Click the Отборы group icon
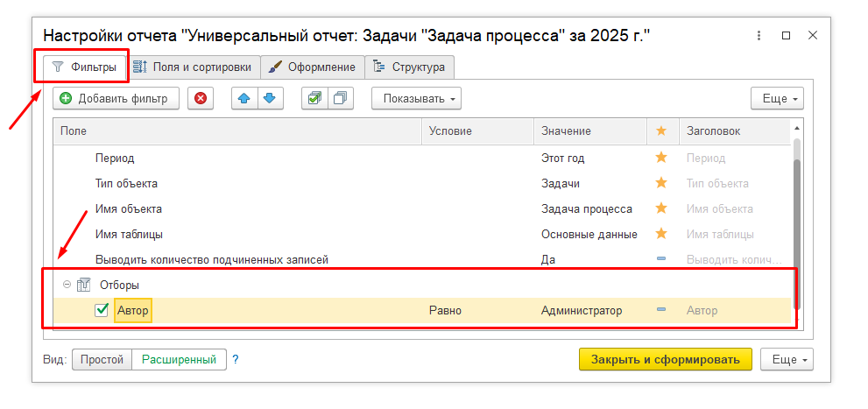This screenshot has width=868, height=409. [x=83, y=285]
